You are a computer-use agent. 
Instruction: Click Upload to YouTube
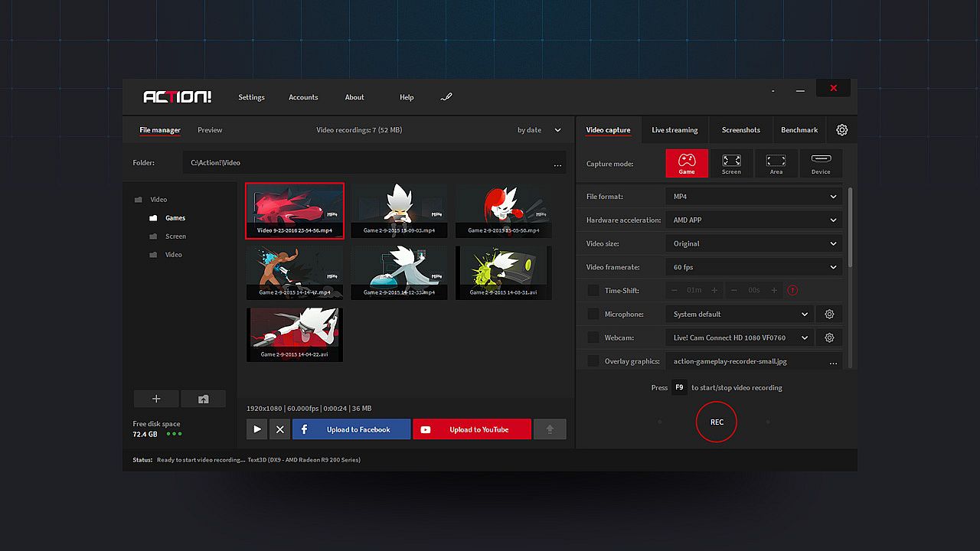pos(472,429)
